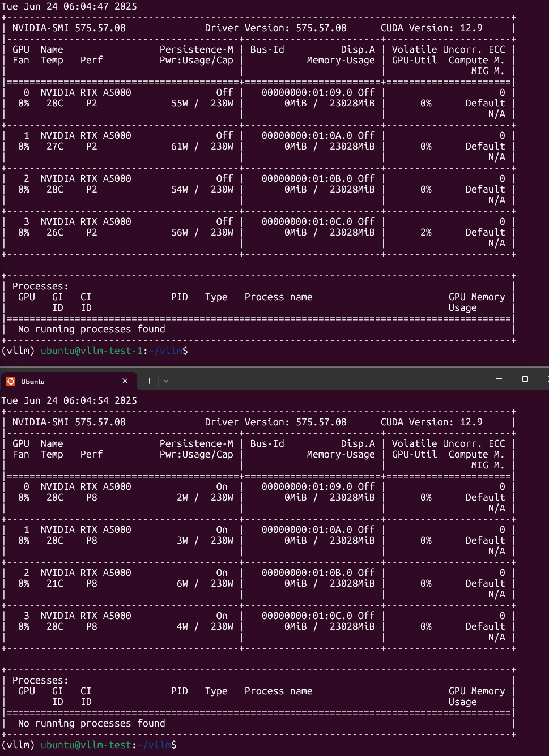Screen dimensions: 549x756
Task: Click 'Volatile Uncorr. ECC' header in the lower vllm-test terminal
Action: (449, 443)
